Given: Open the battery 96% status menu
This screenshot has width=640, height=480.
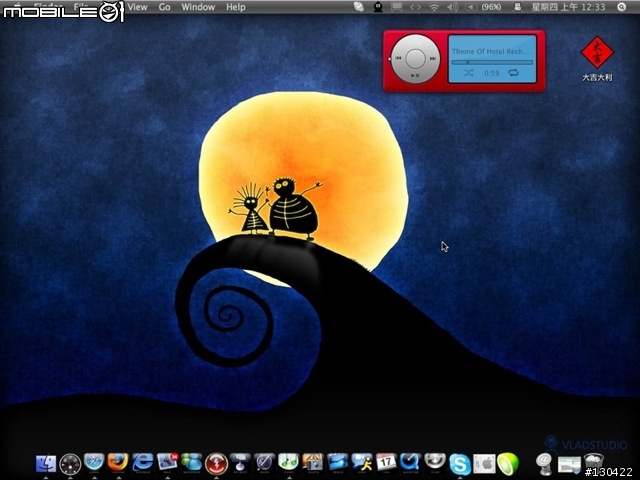Looking at the screenshot, I should point(491,7).
